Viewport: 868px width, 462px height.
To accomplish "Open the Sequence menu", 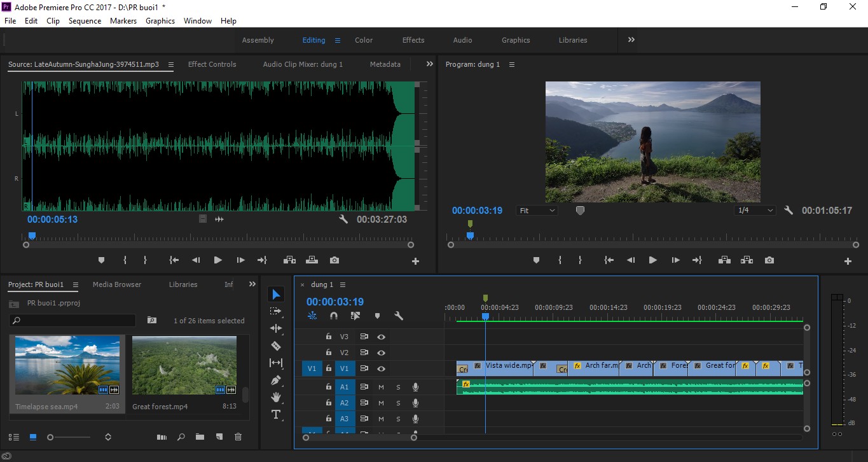I will (85, 21).
